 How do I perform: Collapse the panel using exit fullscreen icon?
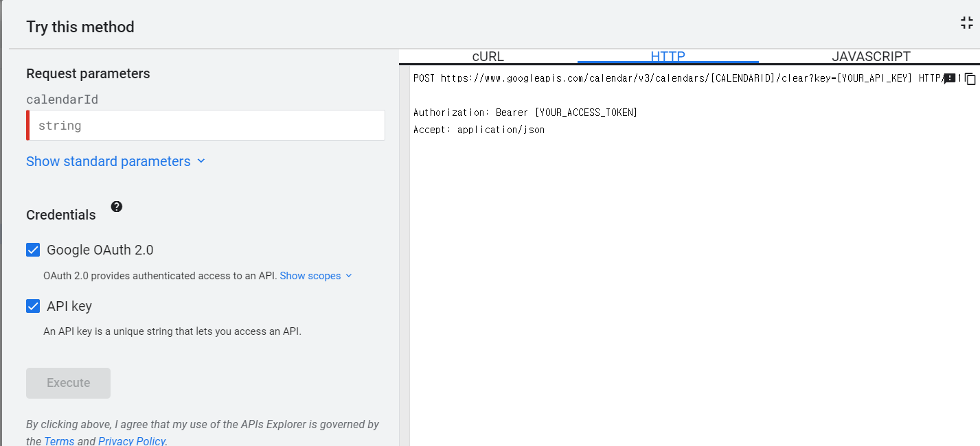coord(966,23)
